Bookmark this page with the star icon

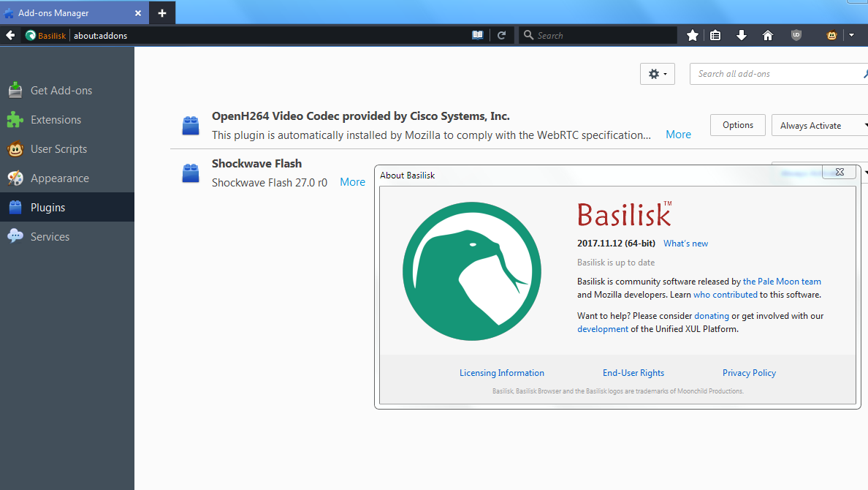click(x=693, y=35)
